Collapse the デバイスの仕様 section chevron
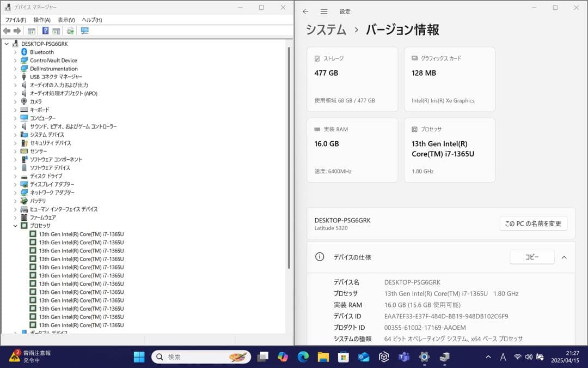The height and width of the screenshot is (368, 588). point(564,257)
